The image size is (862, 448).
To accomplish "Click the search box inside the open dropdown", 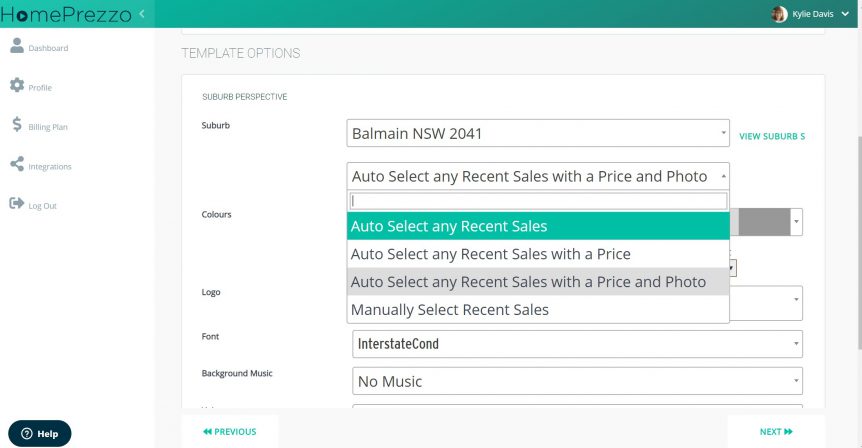I will click(538, 201).
